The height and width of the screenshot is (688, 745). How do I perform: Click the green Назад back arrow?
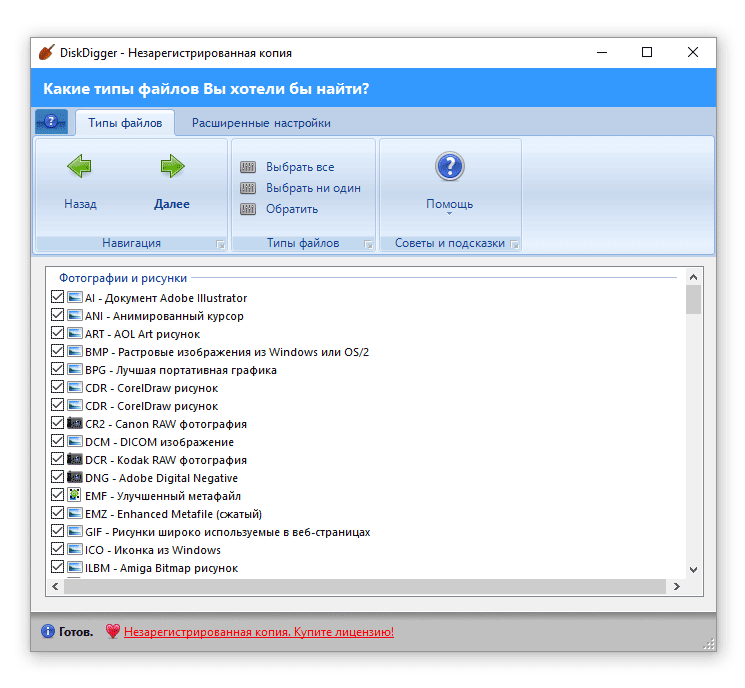tap(79, 166)
